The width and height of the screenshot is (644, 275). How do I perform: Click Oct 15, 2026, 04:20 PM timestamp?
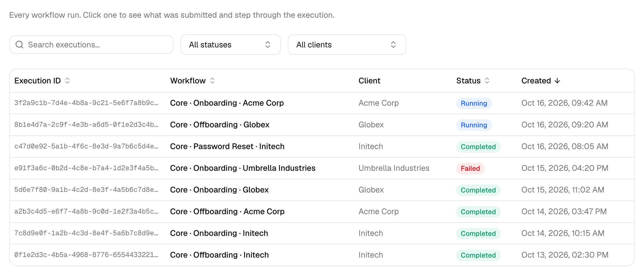pos(565,168)
